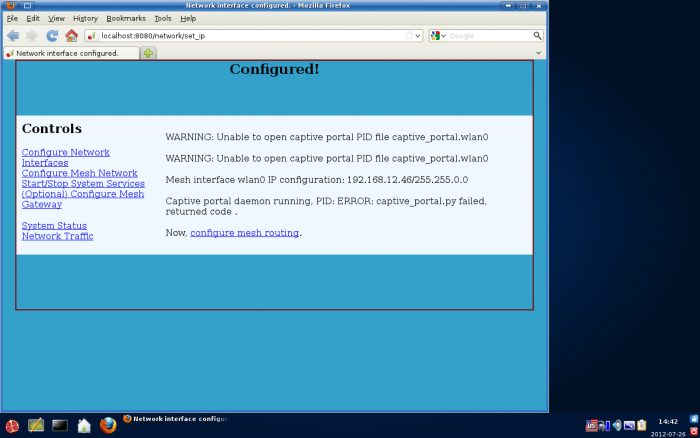
Task: Launch the terminal from the panel
Action: pos(60,425)
